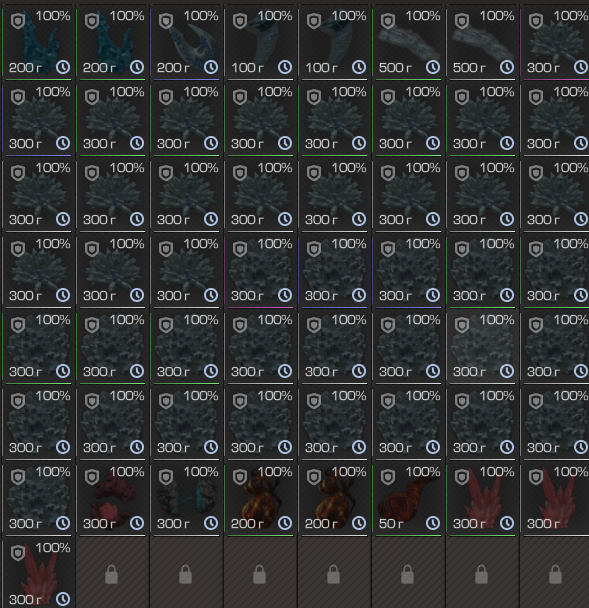Select the green-bordered orange 200 г artifact
The width and height of the screenshot is (589, 608).
(261, 498)
